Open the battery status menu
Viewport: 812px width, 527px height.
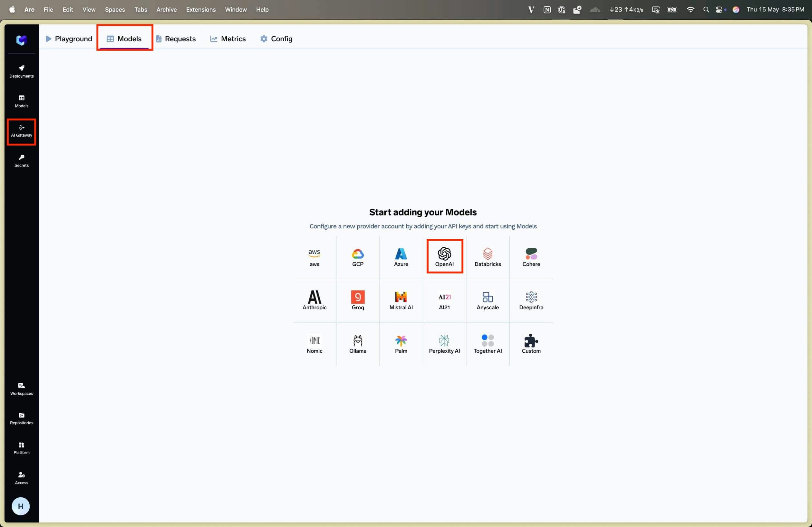[672, 10]
